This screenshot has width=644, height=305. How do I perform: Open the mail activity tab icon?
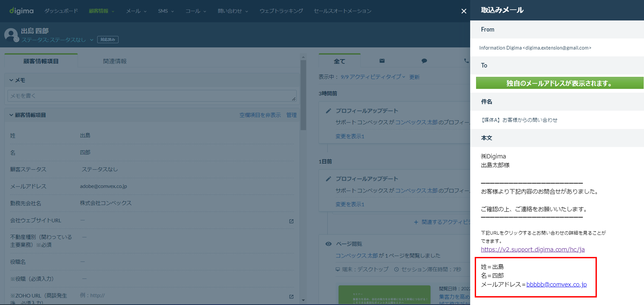(x=382, y=61)
